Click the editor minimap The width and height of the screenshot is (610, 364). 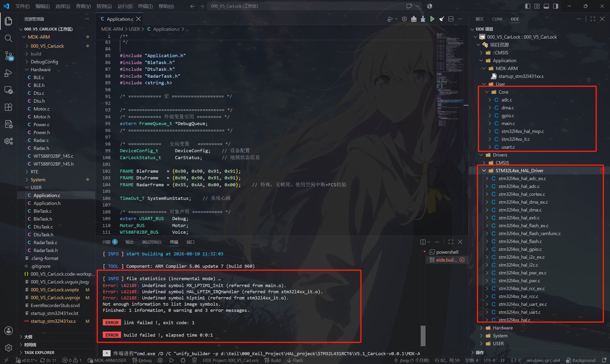450,80
